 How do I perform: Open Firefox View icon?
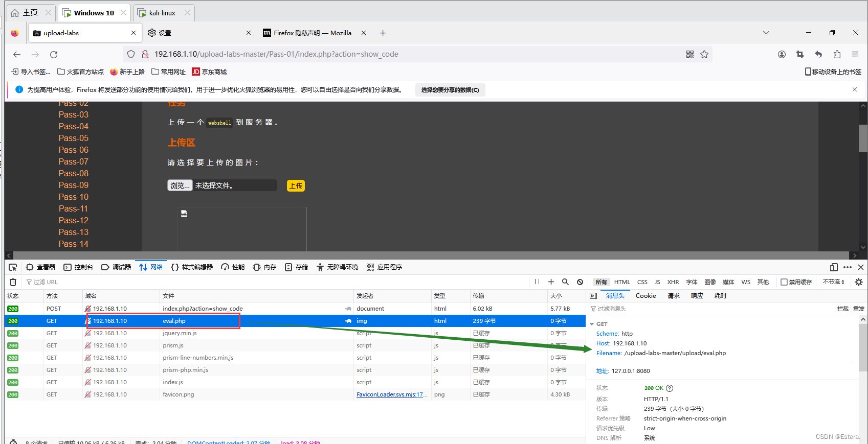(x=14, y=33)
